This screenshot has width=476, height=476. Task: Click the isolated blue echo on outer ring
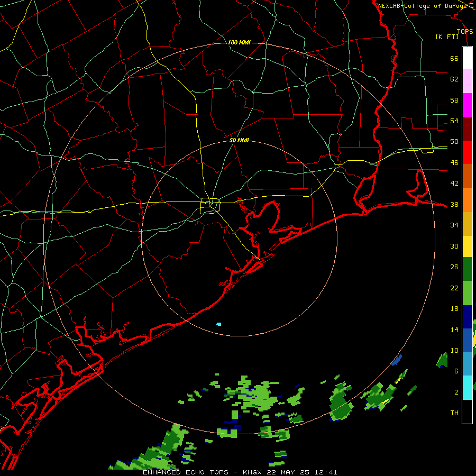pos(397,360)
